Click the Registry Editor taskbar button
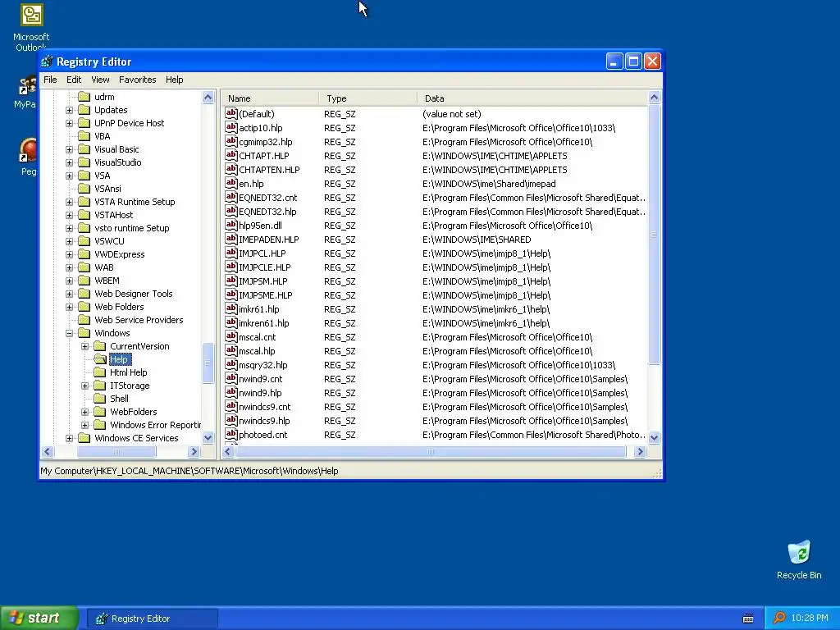The width and height of the screenshot is (840, 630). [152, 619]
